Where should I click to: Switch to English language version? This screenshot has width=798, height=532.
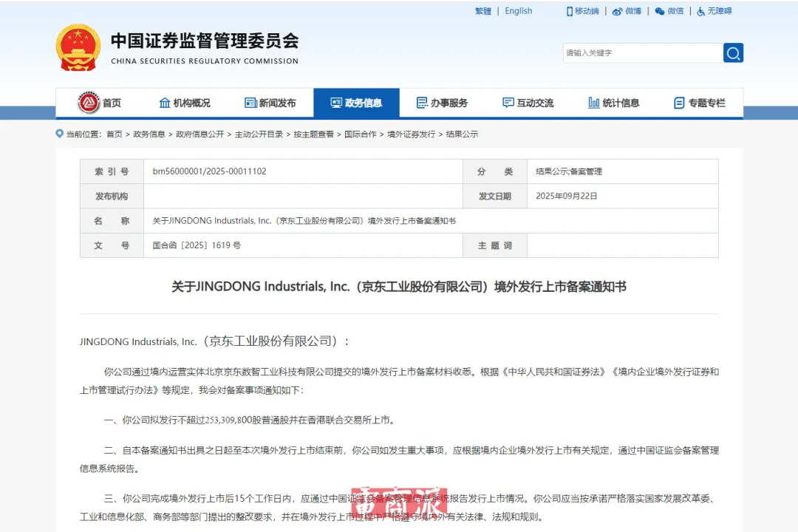(518, 10)
